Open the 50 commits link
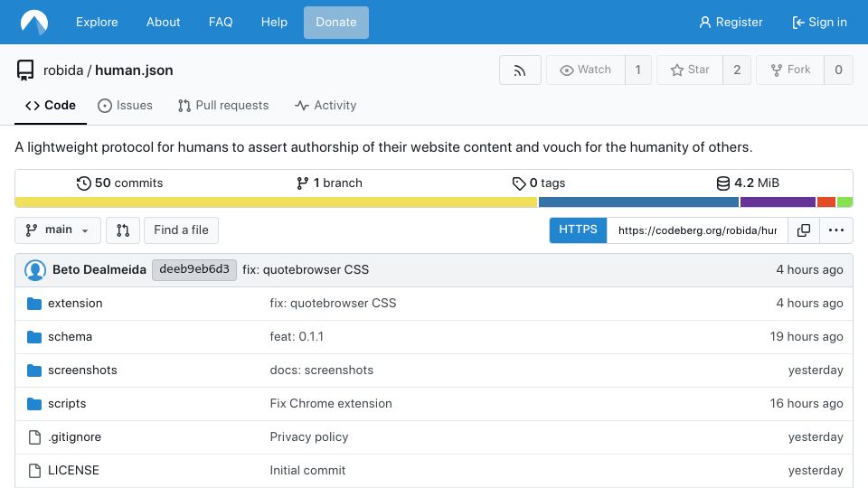Screen dimensions: 868x488 click(x=119, y=183)
